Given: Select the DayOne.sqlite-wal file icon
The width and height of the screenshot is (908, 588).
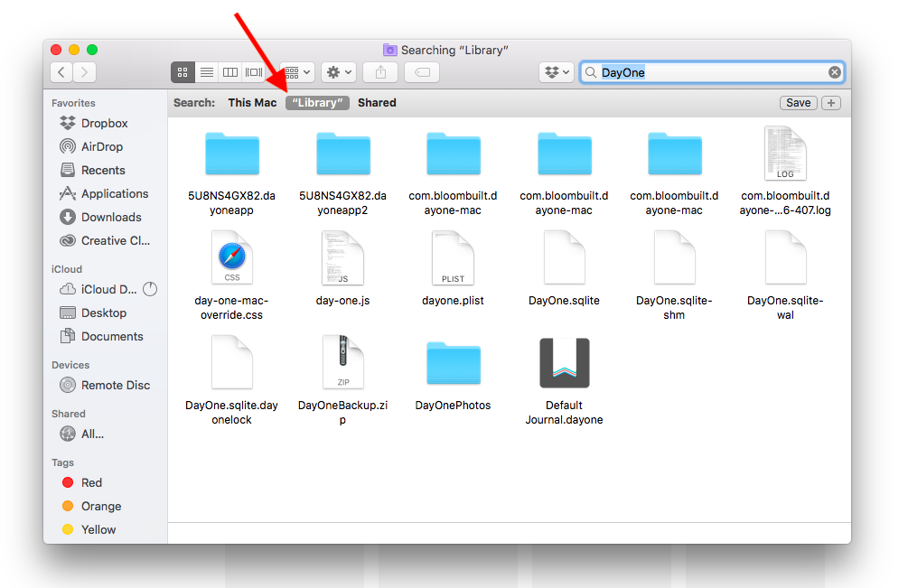Looking at the screenshot, I should tap(785, 257).
